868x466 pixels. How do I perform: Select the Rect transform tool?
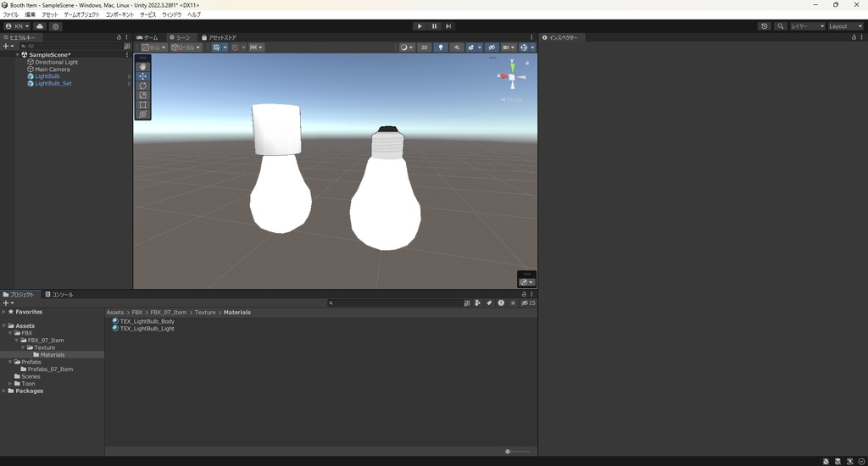(142, 104)
